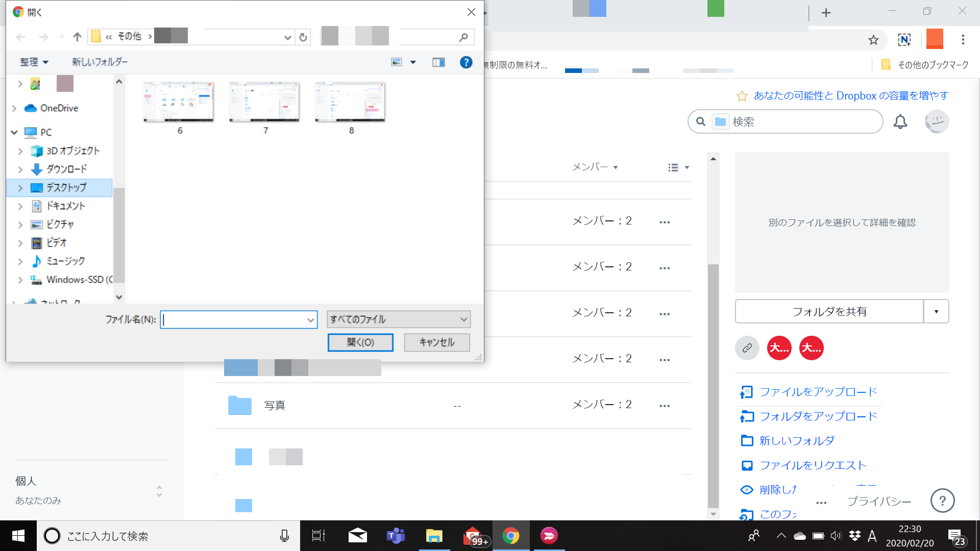Click the copy link chain icon
The image size is (980, 551).
[747, 348]
